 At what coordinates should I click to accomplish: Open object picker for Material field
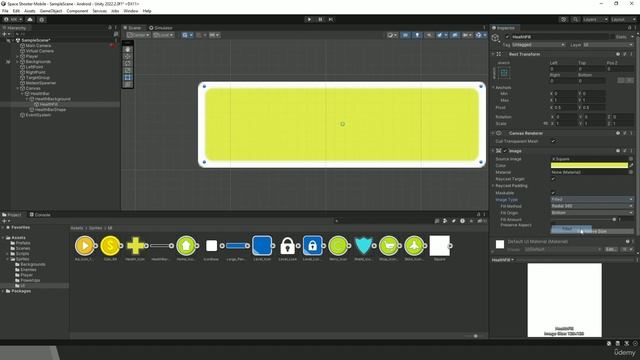[631, 172]
